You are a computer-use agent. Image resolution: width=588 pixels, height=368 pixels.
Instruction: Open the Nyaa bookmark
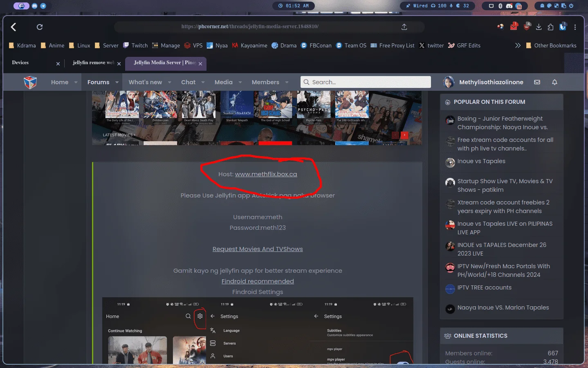[217, 45]
